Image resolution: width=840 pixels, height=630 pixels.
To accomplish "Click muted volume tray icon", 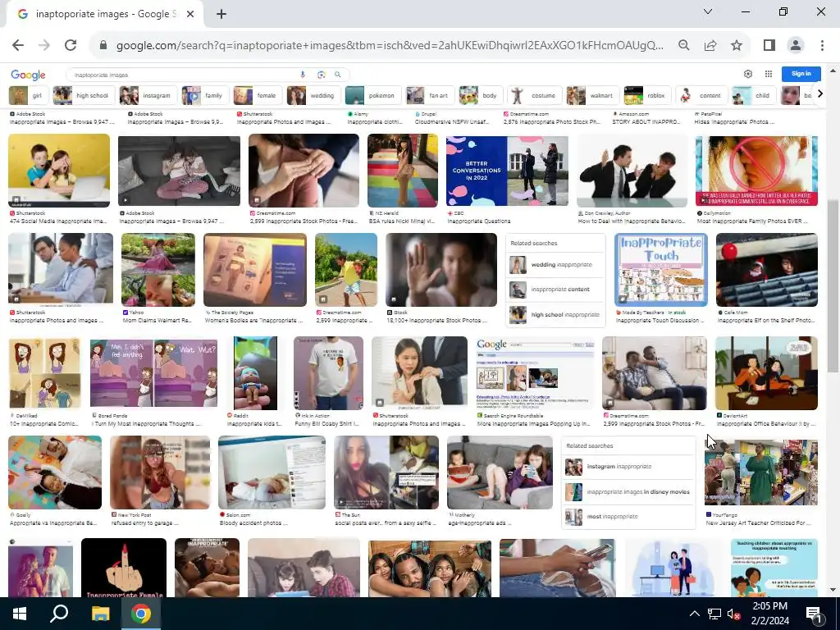I will click(x=733, y=614).
